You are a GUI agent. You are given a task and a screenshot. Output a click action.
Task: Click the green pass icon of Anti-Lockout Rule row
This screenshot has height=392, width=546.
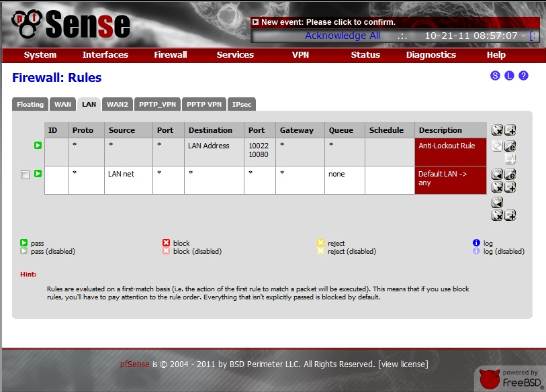click(38, 145)
